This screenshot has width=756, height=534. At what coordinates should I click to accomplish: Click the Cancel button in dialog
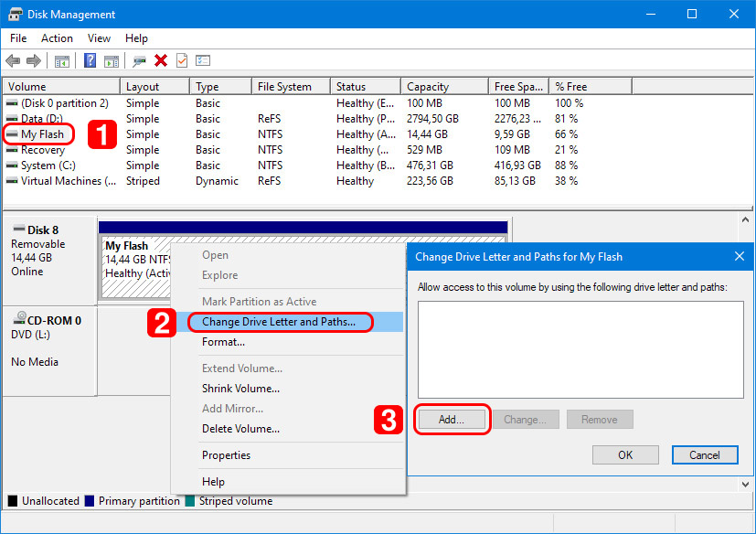click(x=705, y=454)
